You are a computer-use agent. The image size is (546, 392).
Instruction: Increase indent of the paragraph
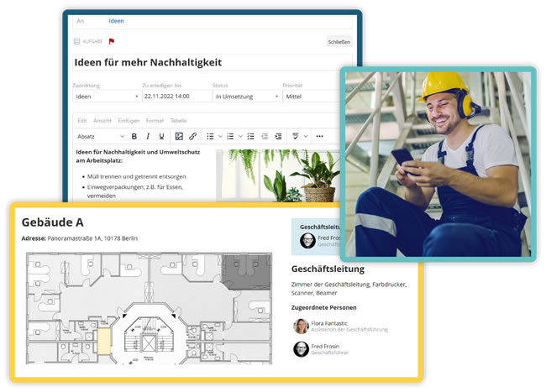pyautogui.click(x=277, y=136)
